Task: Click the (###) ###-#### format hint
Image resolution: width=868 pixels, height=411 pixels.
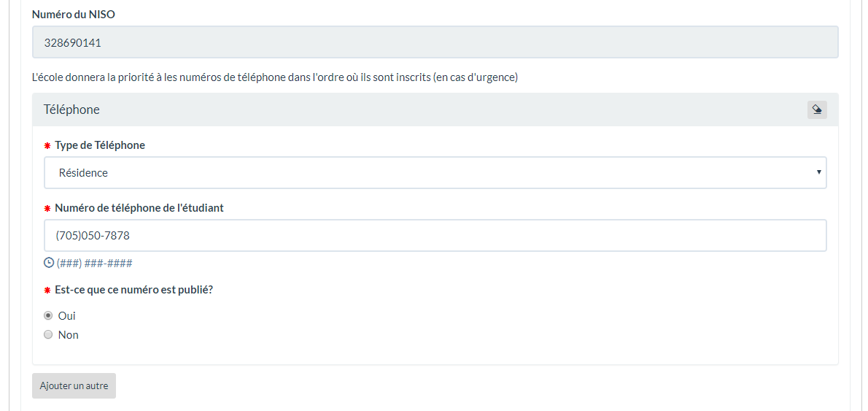Action: [x=94, y=264]
